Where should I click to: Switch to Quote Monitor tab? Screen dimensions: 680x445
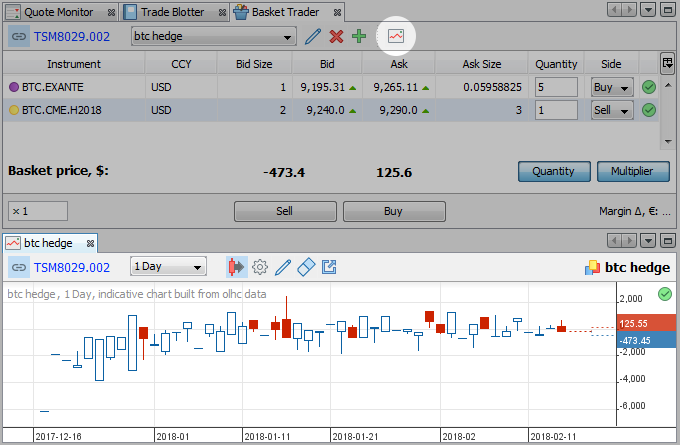[x=58, y=12]
